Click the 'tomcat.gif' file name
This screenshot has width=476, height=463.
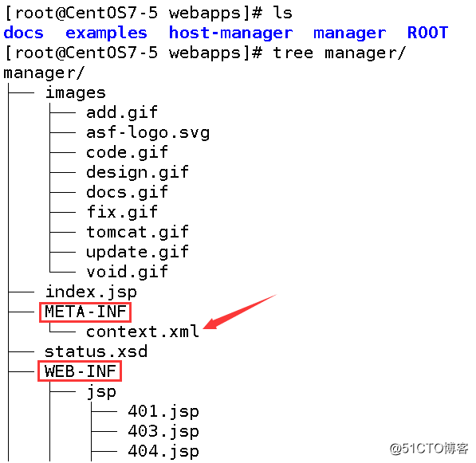coord(137,233)
